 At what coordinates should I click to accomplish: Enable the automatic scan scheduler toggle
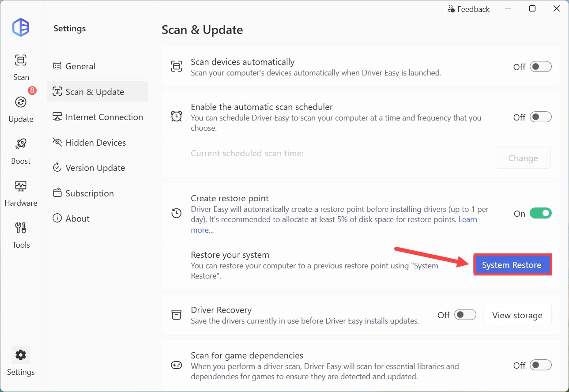(x=541, y=117)
